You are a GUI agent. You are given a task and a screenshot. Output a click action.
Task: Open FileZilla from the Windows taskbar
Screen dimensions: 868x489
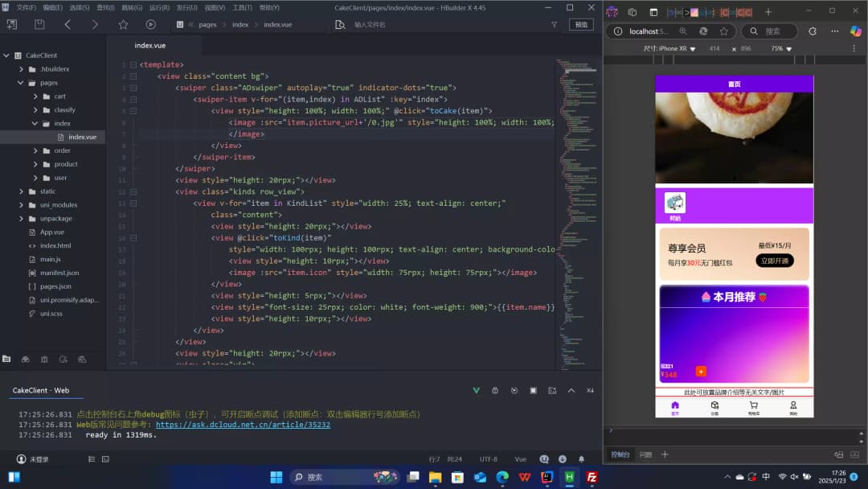click(592, 477)
